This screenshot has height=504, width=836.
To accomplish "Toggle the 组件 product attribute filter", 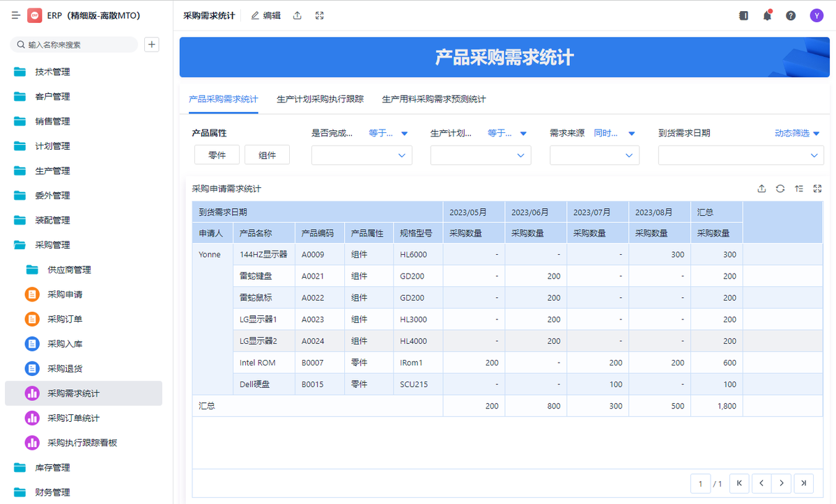I will click(267, 155).
